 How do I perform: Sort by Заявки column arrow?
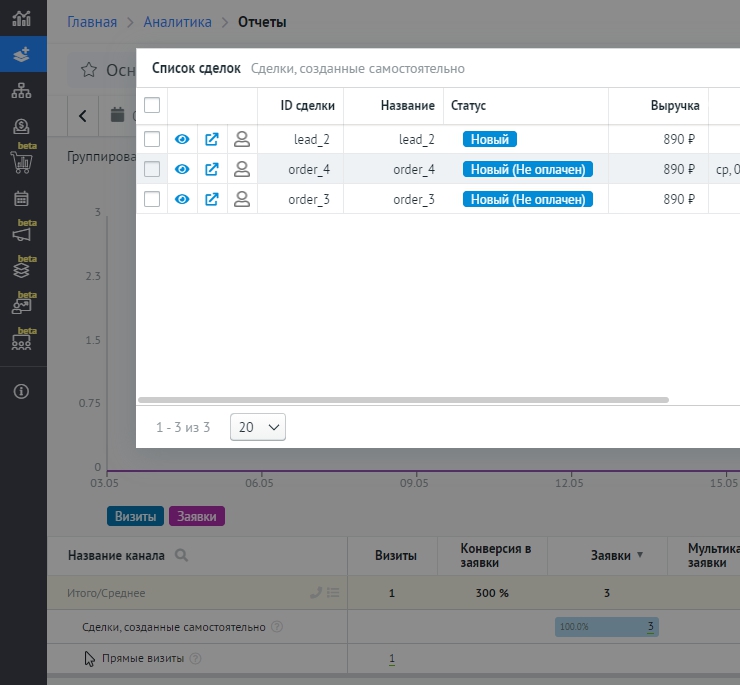[x=640, y=555]
